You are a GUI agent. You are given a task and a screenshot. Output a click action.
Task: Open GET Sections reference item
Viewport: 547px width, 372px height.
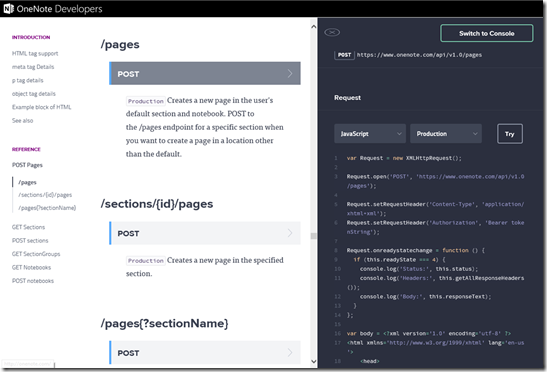click(28, 227)
